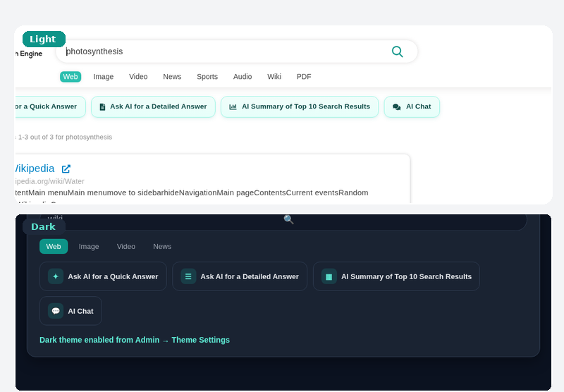Click magnifying glass icon in Dark search bar

tap(288, 219)
